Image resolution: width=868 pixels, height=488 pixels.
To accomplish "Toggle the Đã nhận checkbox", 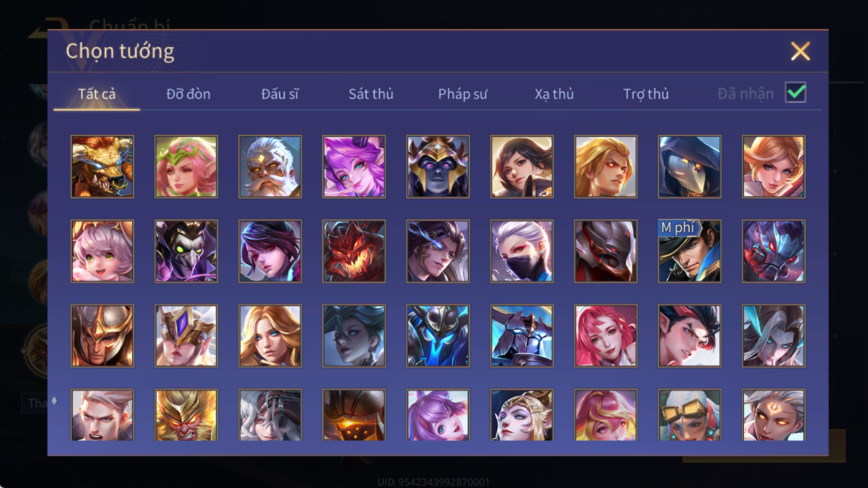I will click(795, 93).
